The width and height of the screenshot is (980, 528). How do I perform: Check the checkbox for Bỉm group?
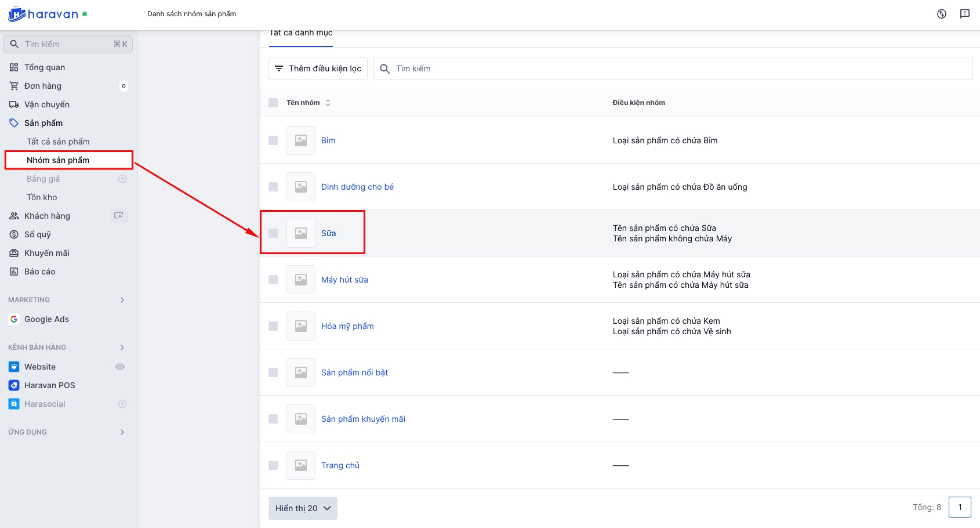(273, 140)
